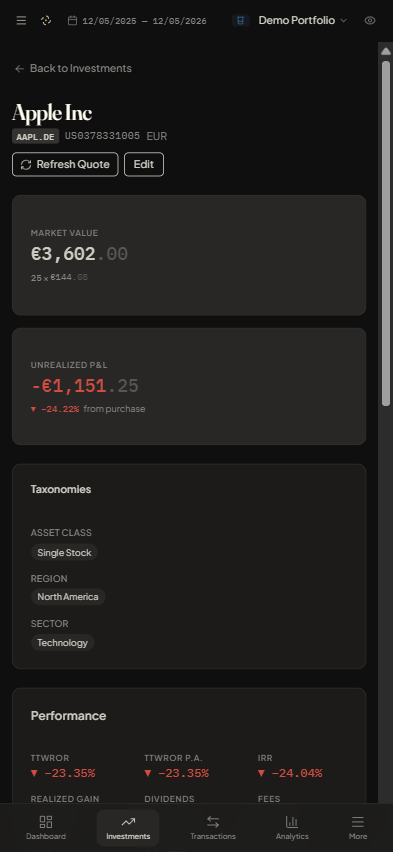Viewport: 393px width, 852px height.
Task: Open the Transactions tab
Action: click(213, 828)
